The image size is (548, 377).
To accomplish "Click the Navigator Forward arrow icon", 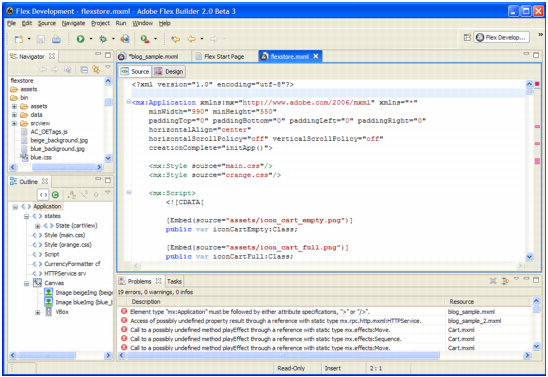I will tap(55, 70).
